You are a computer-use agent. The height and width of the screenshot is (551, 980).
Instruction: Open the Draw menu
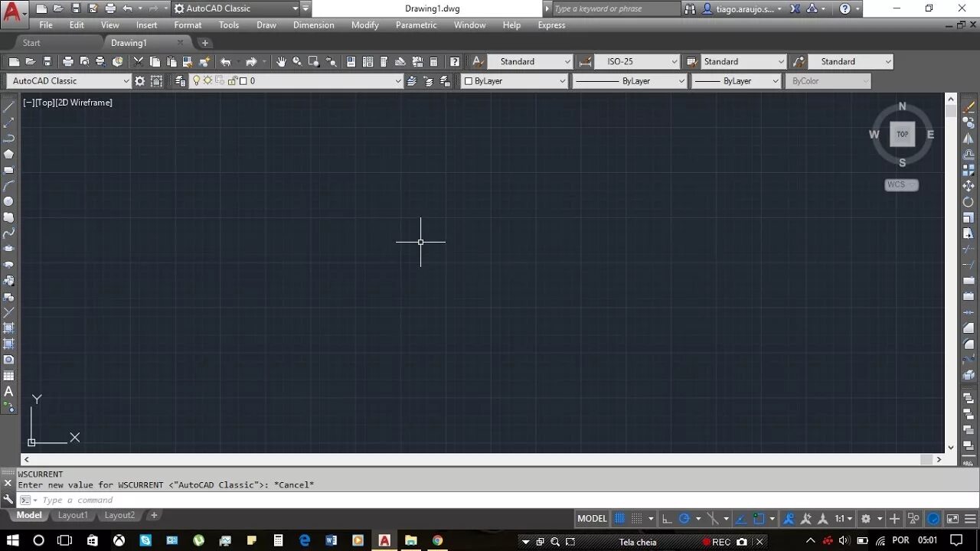pyautogui.click(x=266, y=25)
